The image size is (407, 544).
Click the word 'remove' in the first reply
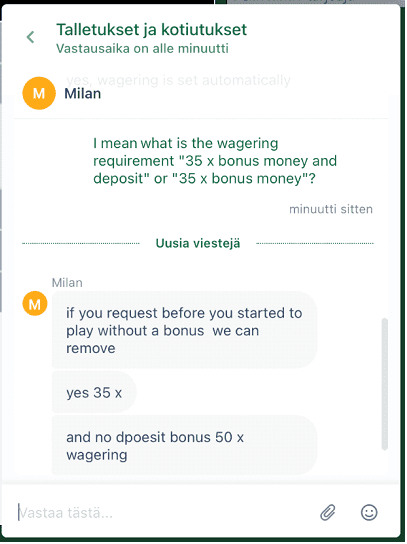point(91,348)
